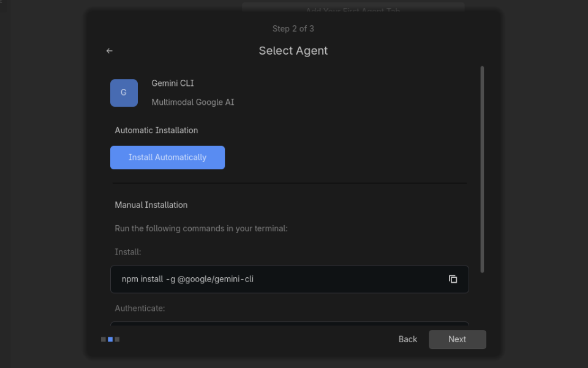Click the Select Agent heading
The width and height of the screenshot is (588, 368).
click(293, 51)
